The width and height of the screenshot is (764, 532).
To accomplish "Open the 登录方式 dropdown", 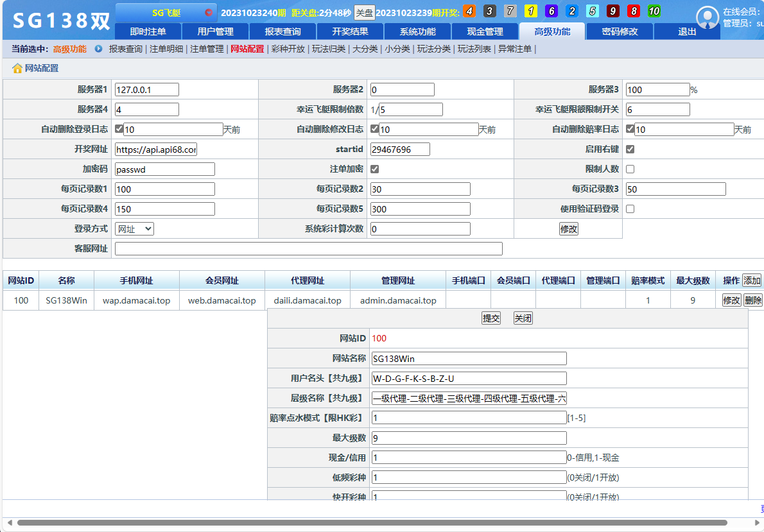I will point(134,229).
